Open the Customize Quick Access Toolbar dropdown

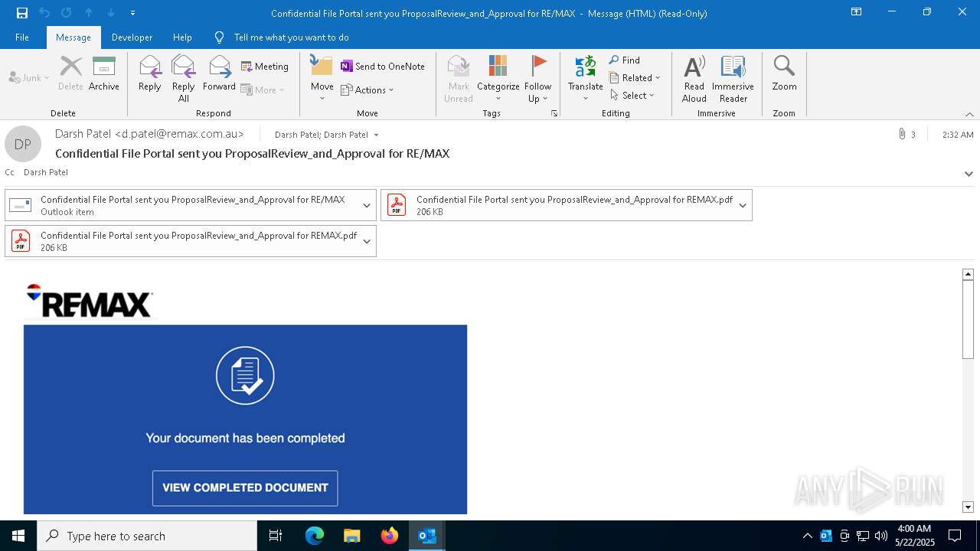pos(133,13)
